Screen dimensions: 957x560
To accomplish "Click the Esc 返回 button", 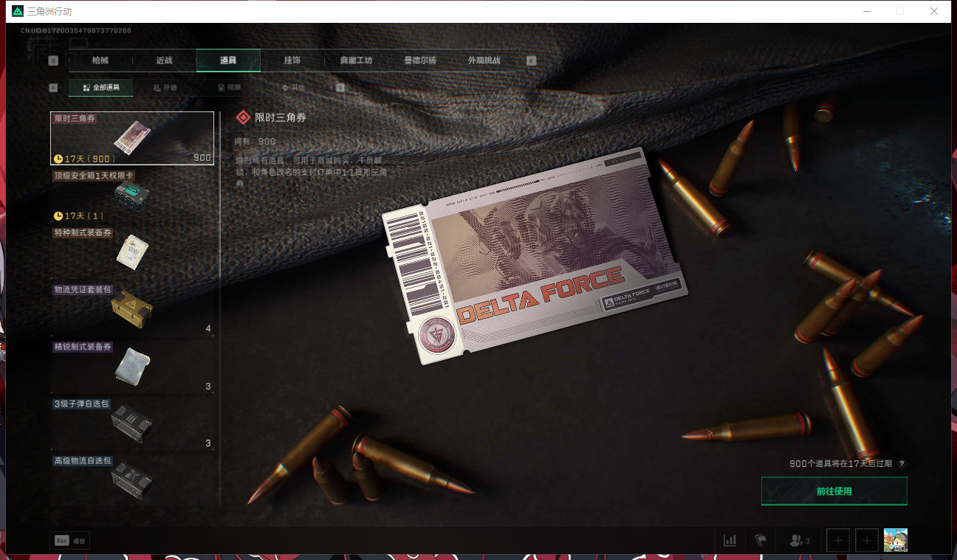I will 70,541.
